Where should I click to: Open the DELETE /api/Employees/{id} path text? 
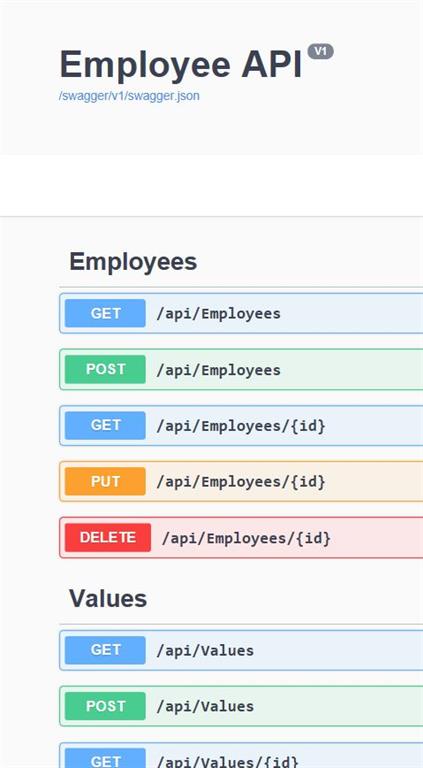(x=246, y=538)
